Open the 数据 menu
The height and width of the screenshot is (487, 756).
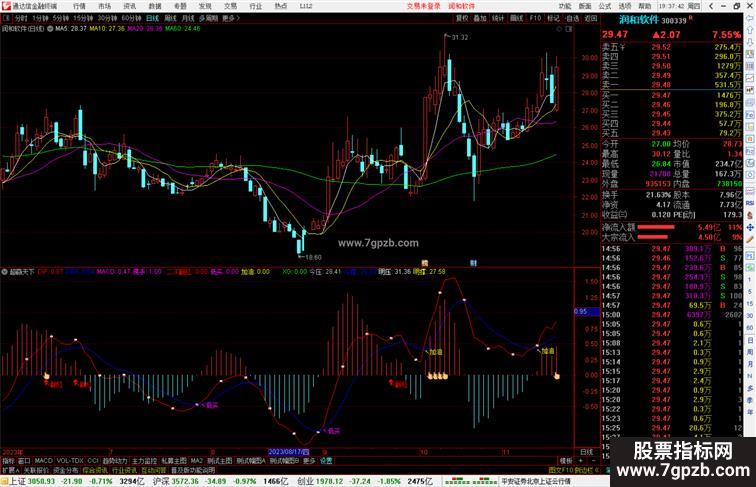155,6
